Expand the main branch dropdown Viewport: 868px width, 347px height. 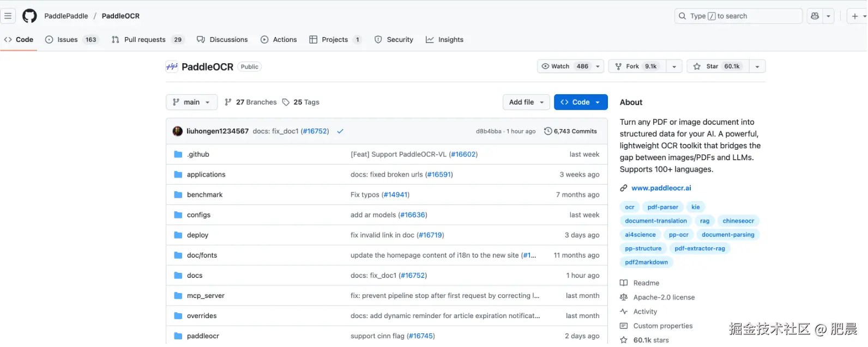(191, 102)
